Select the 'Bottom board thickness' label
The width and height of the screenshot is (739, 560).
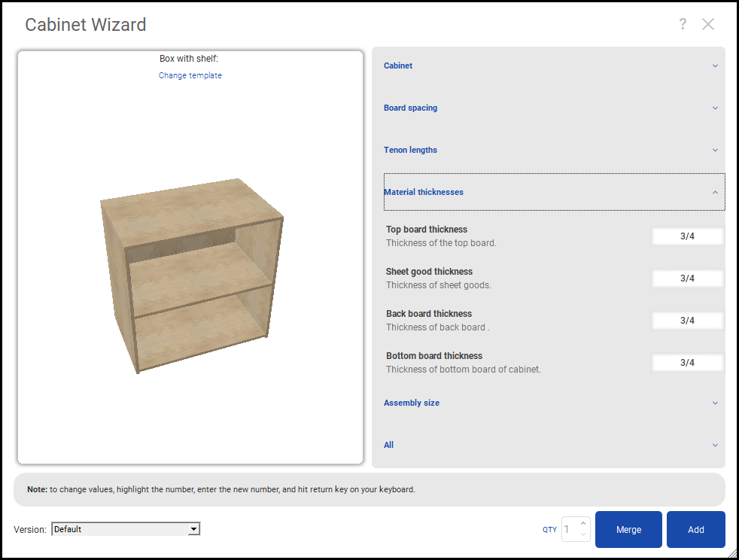pyautogui.click(x=434, y=356)
